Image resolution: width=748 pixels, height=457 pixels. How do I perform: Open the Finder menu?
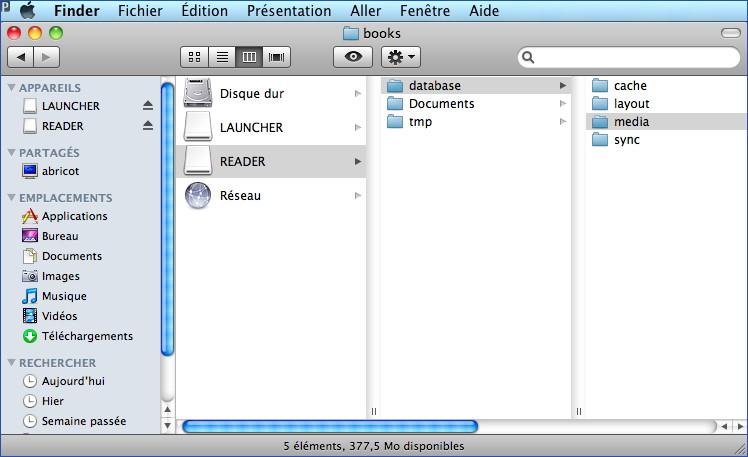76,10
